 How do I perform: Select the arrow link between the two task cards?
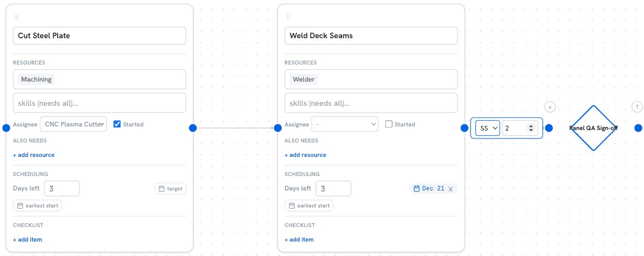point(235,128)
